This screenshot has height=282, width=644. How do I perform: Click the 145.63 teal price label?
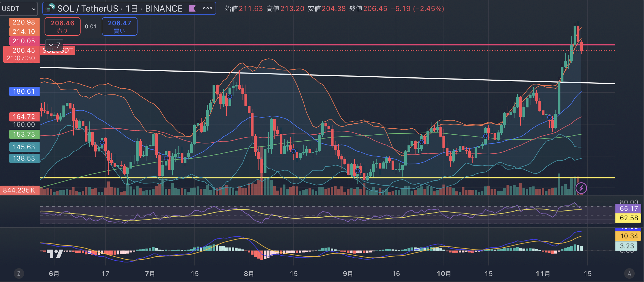click(24, 147)
